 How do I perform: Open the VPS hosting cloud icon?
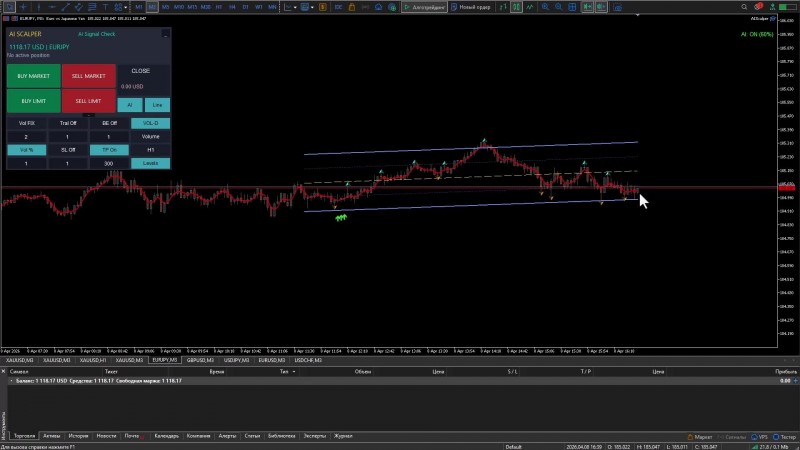coord(379,7)
